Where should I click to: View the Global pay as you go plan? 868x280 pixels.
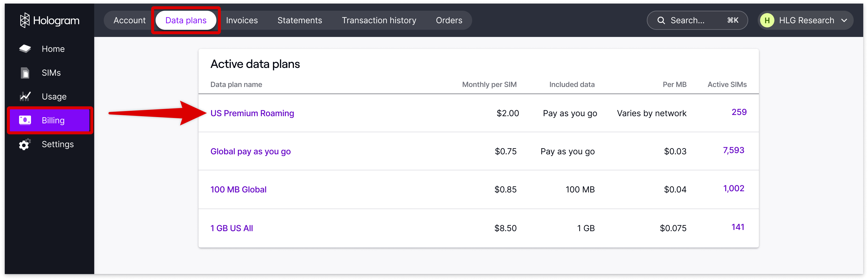tap(250, 151)
